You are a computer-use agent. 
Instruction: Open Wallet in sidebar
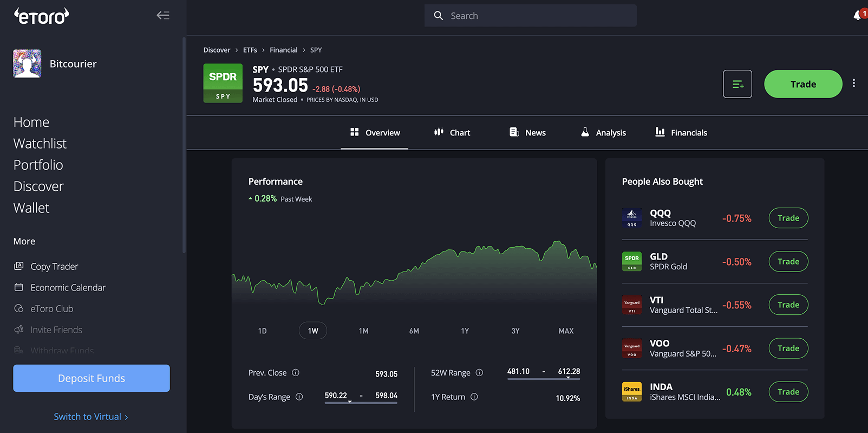[31, 208]
